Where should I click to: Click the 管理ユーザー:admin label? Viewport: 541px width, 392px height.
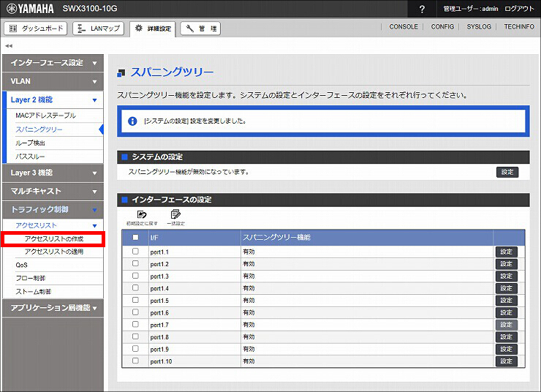coord(471,9)
